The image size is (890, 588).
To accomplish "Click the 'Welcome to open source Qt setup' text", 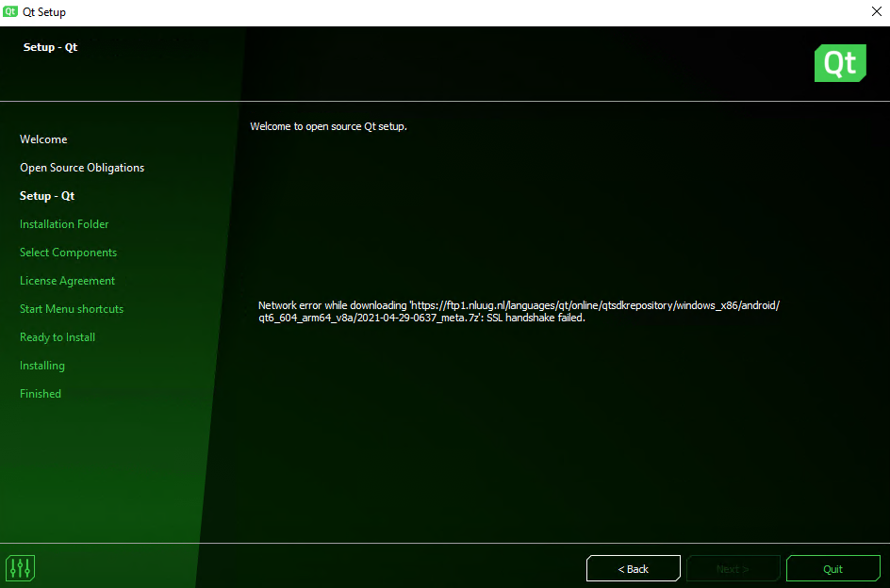I will (x=328, y=126).
